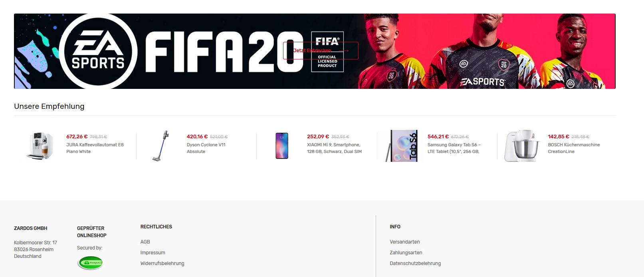
Task: Open the AGB footer link
Action: click(x=145, y=242)
